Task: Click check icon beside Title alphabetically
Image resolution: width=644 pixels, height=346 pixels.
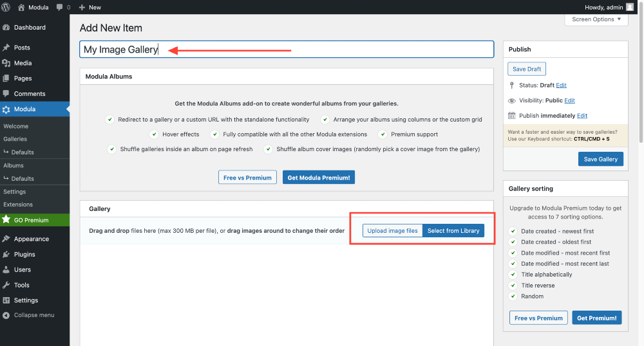Action: pos(513,274)
